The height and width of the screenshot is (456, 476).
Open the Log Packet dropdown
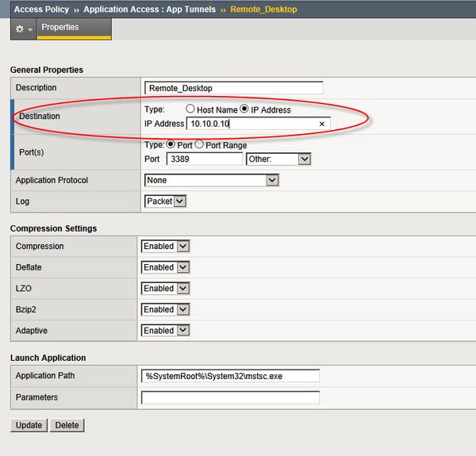165,201
